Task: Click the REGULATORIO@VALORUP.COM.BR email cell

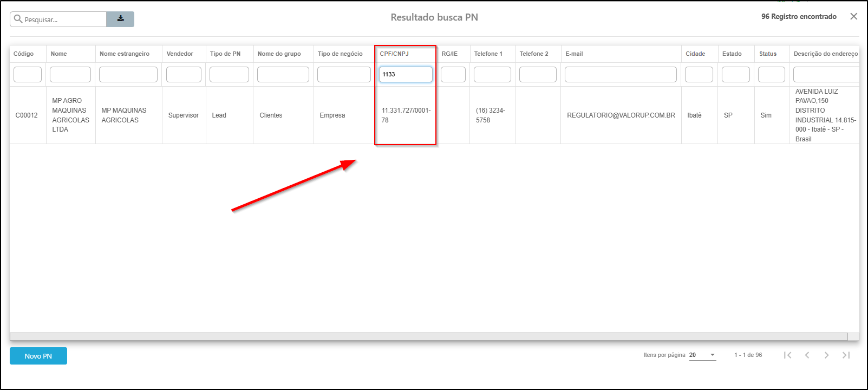Action: (621, 115)
